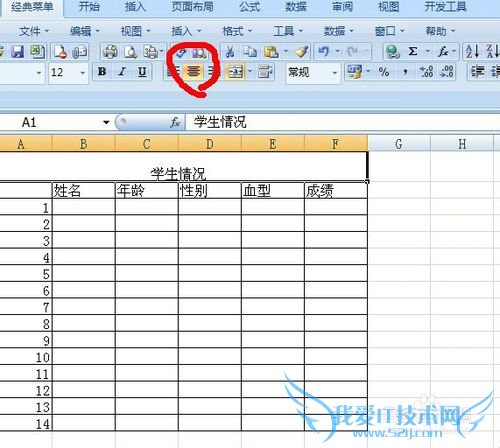Image resolution: width=500 pixels, height=448 pixels.
Task: Switch to the 页面布局 tab
Action: 192,6
